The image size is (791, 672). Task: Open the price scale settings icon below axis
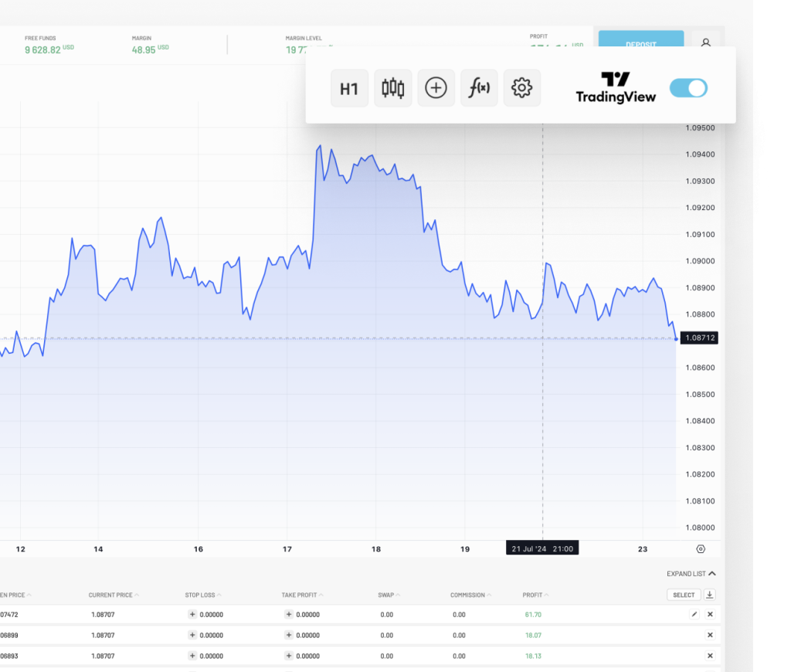(701, 549)
